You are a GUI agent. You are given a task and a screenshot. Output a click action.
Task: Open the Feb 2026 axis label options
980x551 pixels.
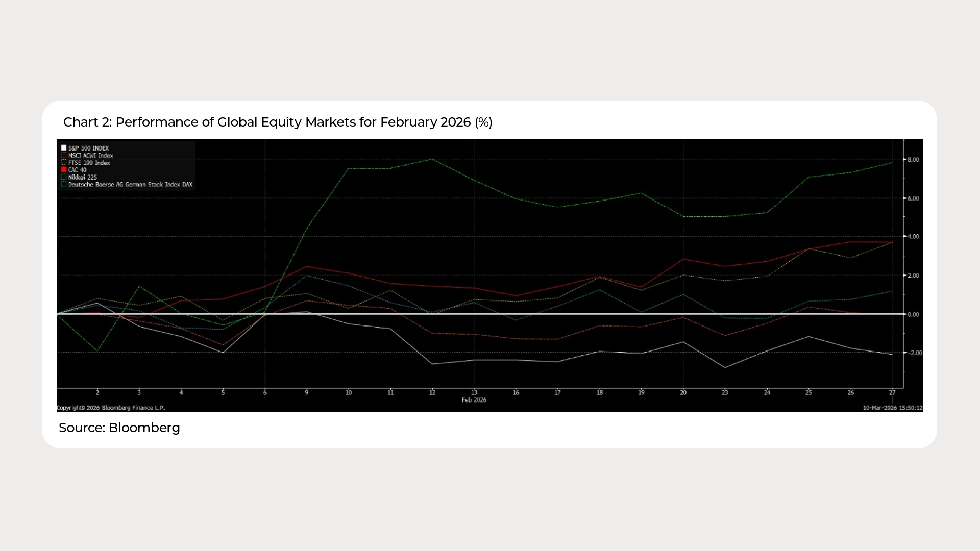point(474,400)
